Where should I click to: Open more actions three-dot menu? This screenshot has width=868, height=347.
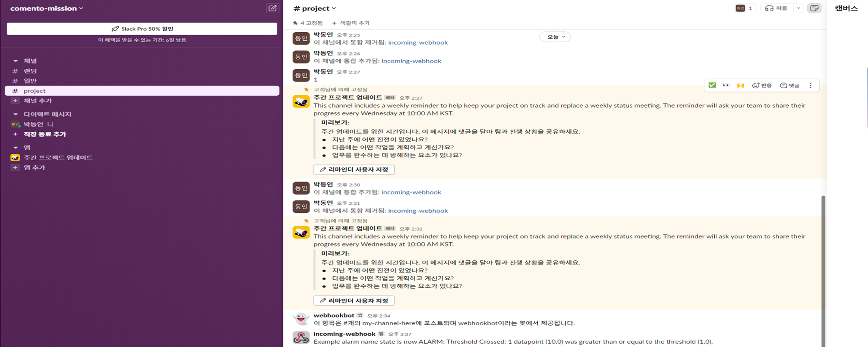[811, 85]
